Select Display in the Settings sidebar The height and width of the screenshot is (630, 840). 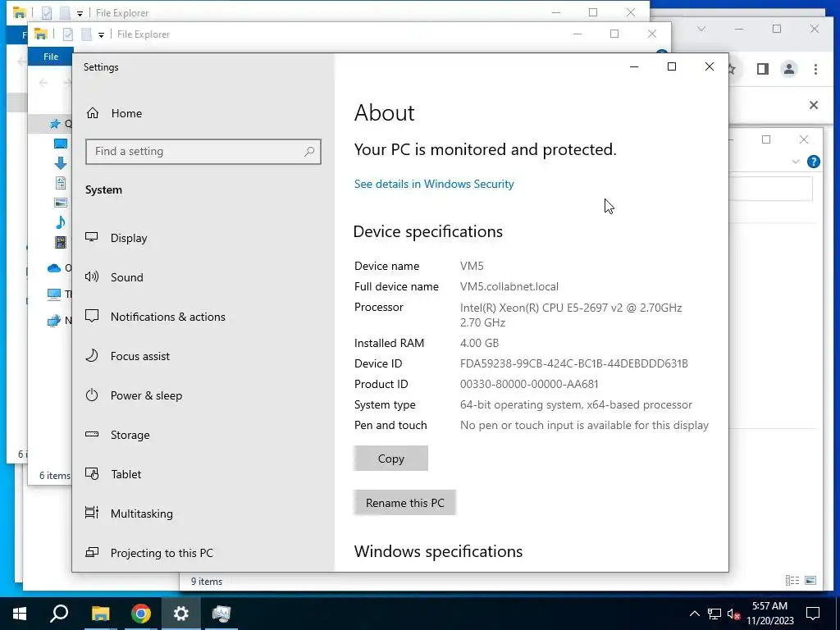(x=129, y=238)
